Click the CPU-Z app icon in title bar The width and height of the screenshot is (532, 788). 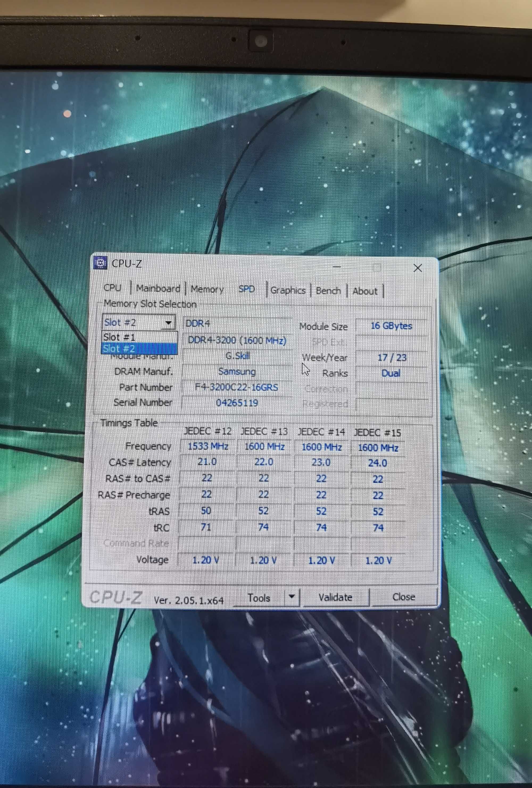tap(100, 262)
